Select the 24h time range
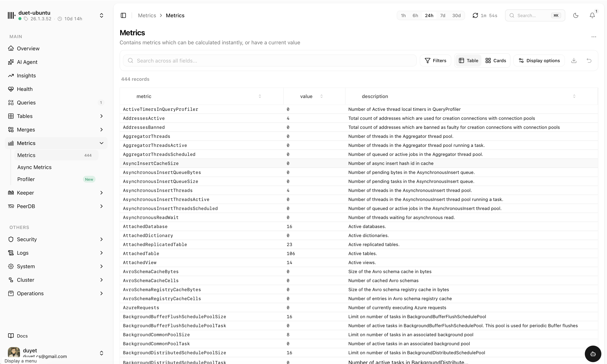This screenshot has width=607, height=364. pyautogui.click(x=429, y=15)
